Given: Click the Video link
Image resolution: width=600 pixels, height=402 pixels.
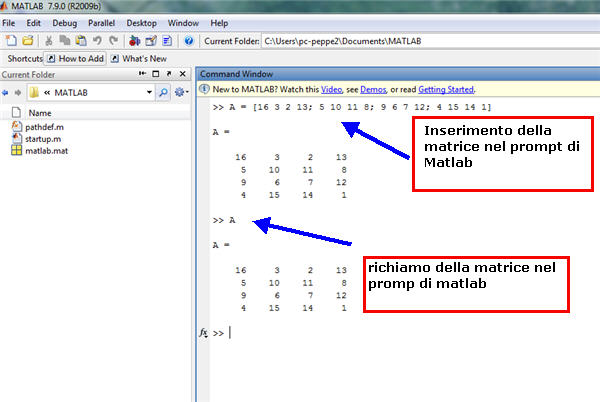Looking at the screenshot, I should point(331,90).
